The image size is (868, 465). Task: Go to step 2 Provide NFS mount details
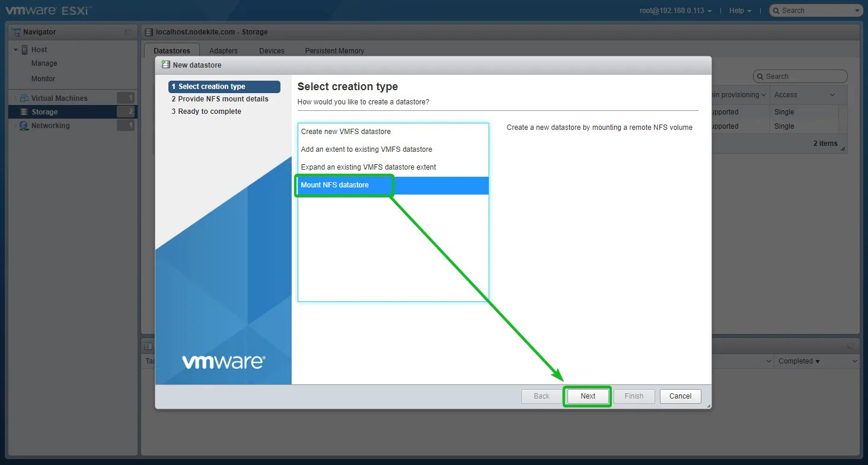(x=220, y=99)
